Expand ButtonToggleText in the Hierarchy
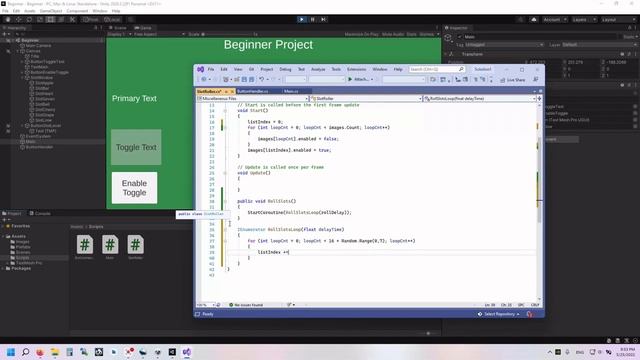This screenshot has height=360, width=640. click(x=22, y=62)
